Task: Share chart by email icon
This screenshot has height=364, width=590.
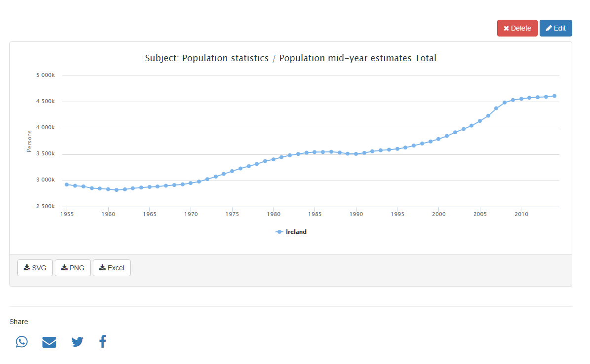Action: coord(49,342)
